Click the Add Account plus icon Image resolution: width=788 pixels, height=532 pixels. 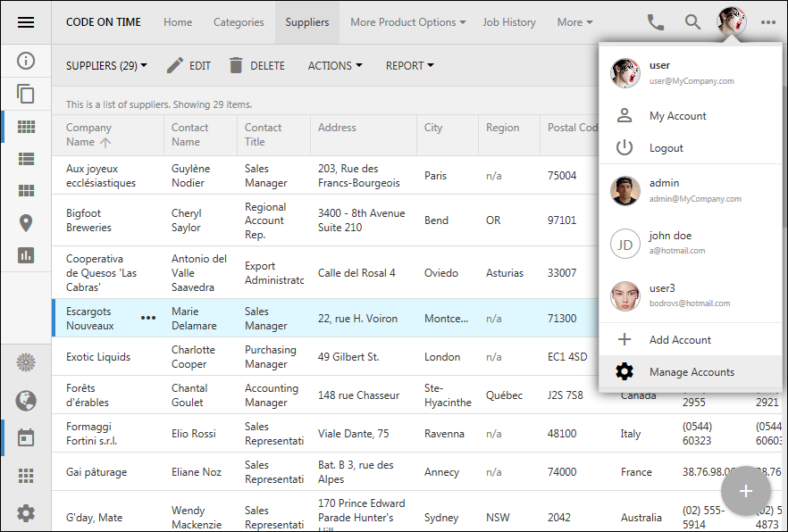tap(625, 339)
